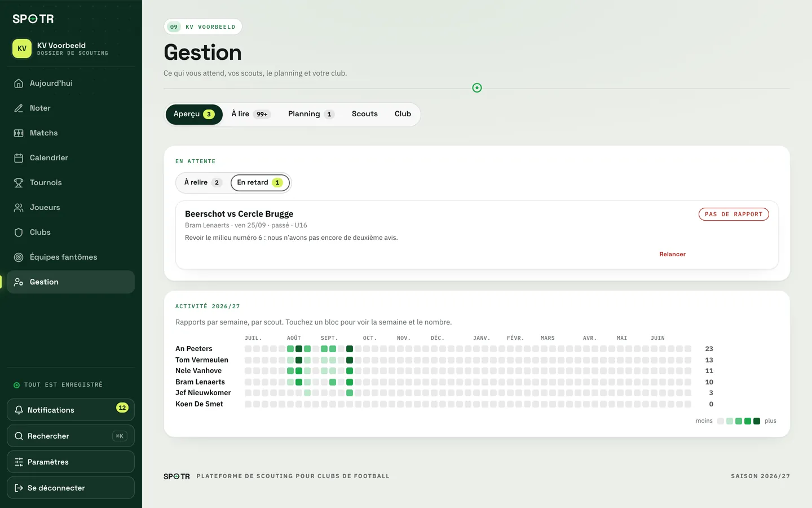Open the Tournois trophy icon

(x=19, y=183)
